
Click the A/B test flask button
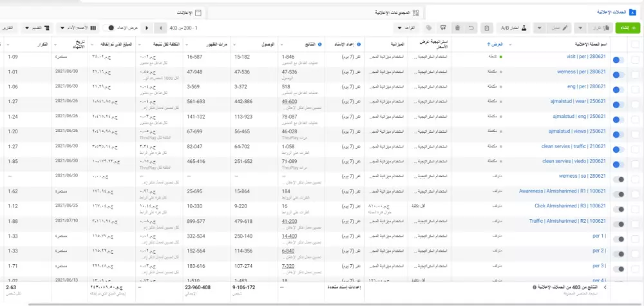[514, 28]
